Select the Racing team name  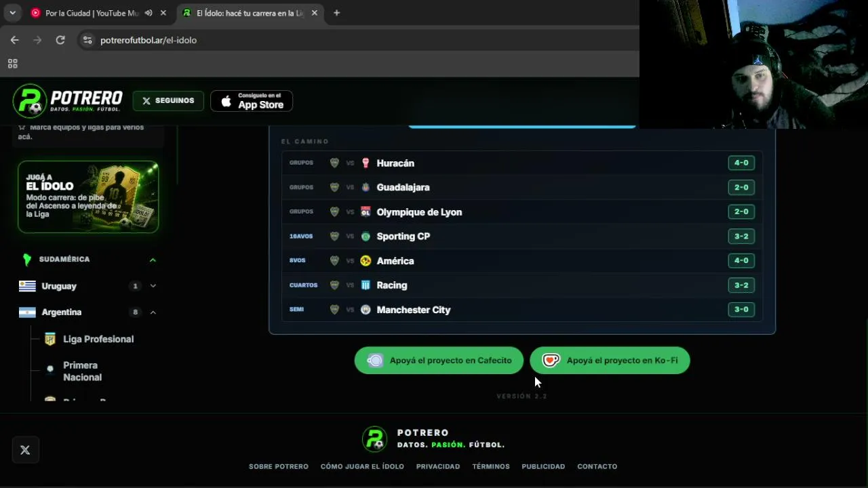point(392,285)
